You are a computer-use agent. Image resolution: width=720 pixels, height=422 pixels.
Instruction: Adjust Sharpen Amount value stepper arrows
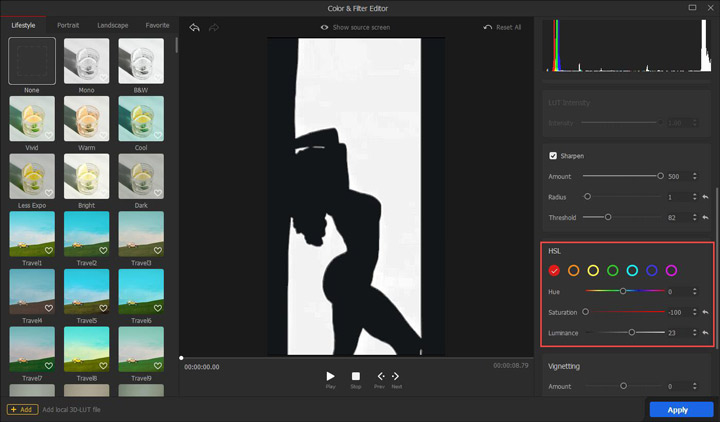[694, 176]
